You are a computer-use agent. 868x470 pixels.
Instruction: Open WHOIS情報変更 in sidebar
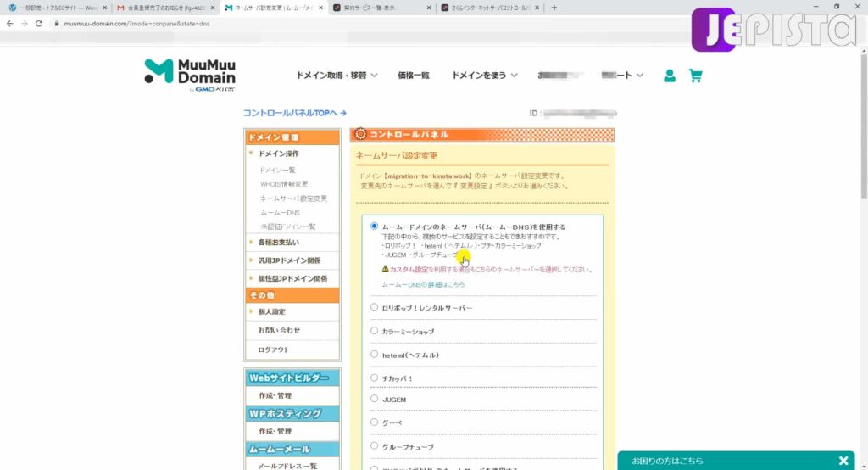click(283, 184)
